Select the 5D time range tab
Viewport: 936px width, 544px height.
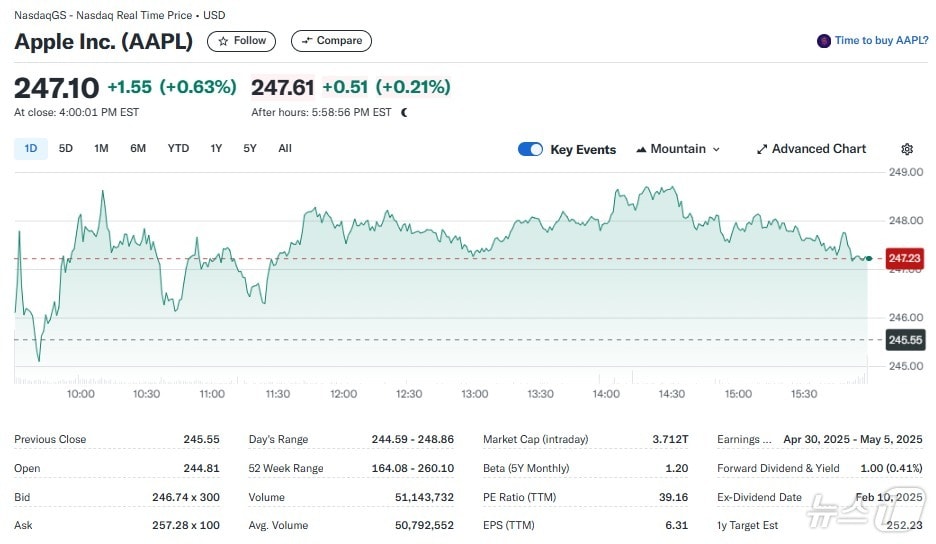(x=66, y=149)
